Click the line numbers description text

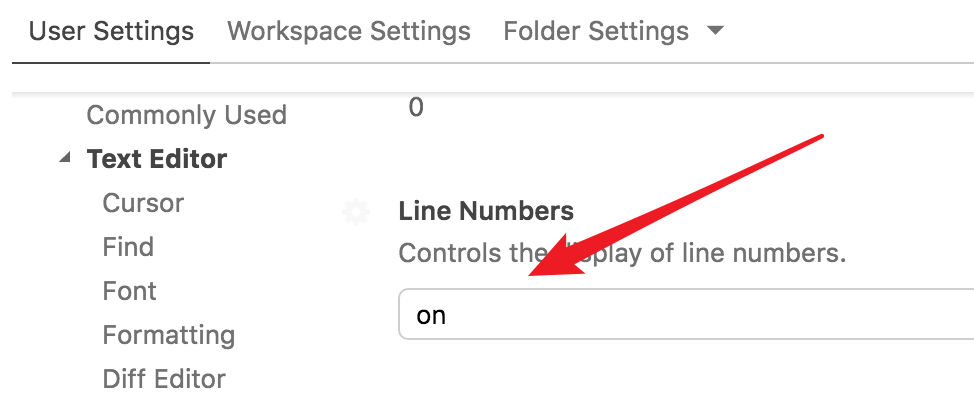coord(622,253)
